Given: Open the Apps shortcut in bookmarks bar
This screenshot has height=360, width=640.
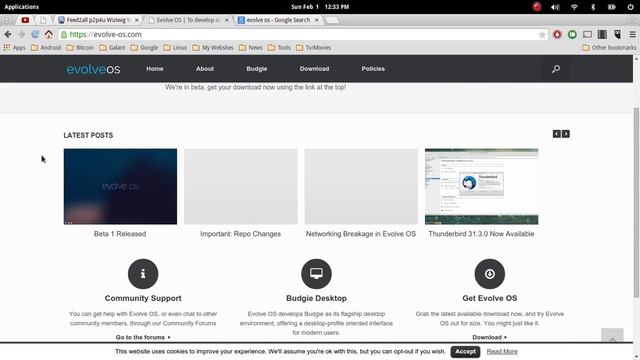Looking at the screenshot, I should point(14,48).
